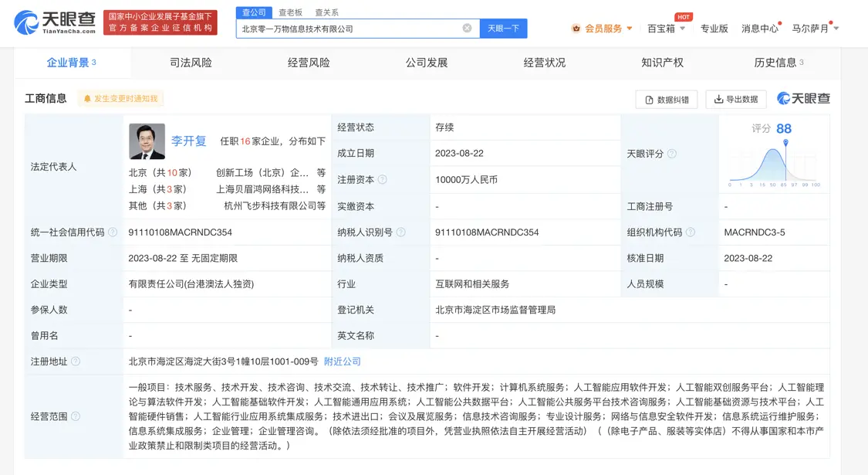Switch to the 查老板 search tab
Screen dimensions: 868x475
coord(289,12)
